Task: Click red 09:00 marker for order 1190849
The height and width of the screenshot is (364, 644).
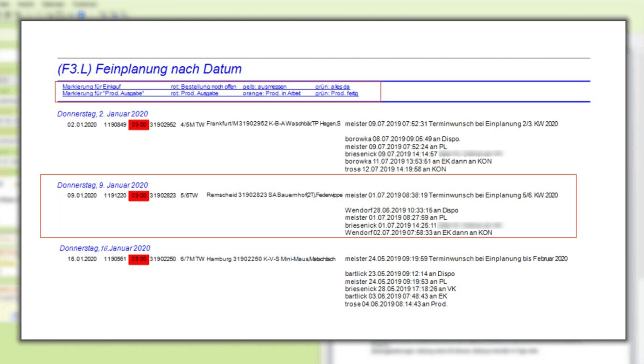Action: tap(139, 124)
